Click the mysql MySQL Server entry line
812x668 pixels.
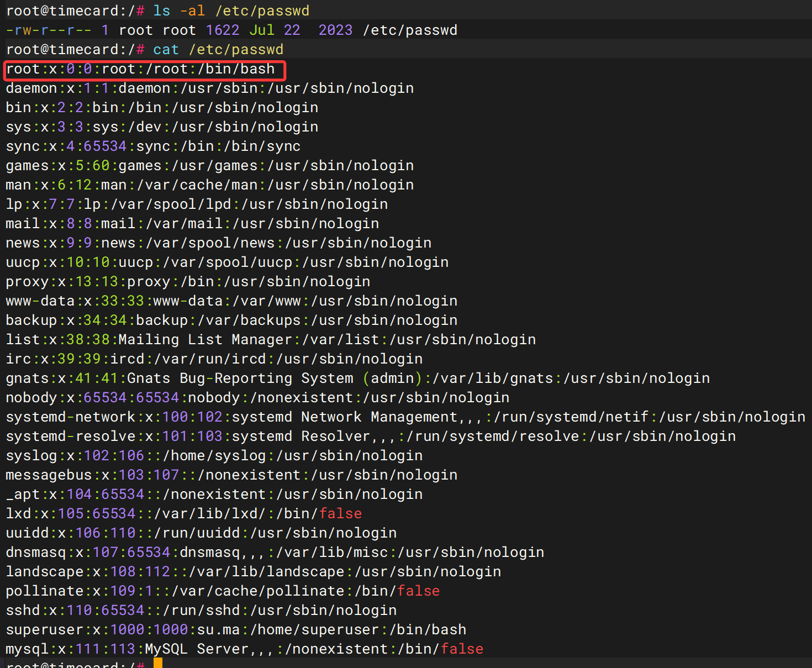click(245, 649)
